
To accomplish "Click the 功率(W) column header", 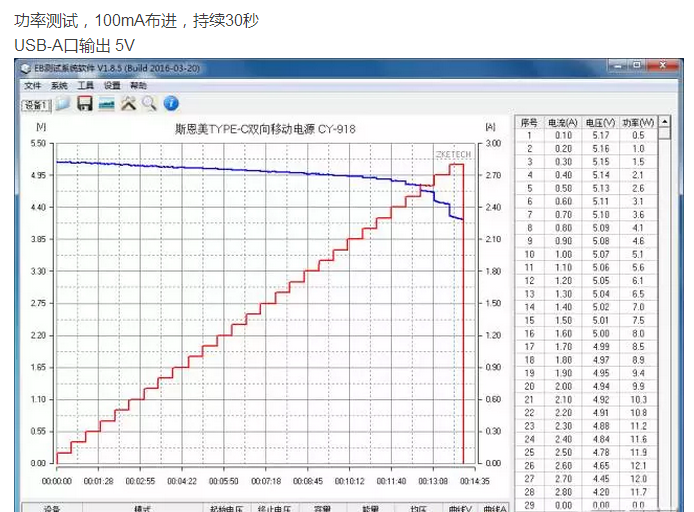I will 638,123.
